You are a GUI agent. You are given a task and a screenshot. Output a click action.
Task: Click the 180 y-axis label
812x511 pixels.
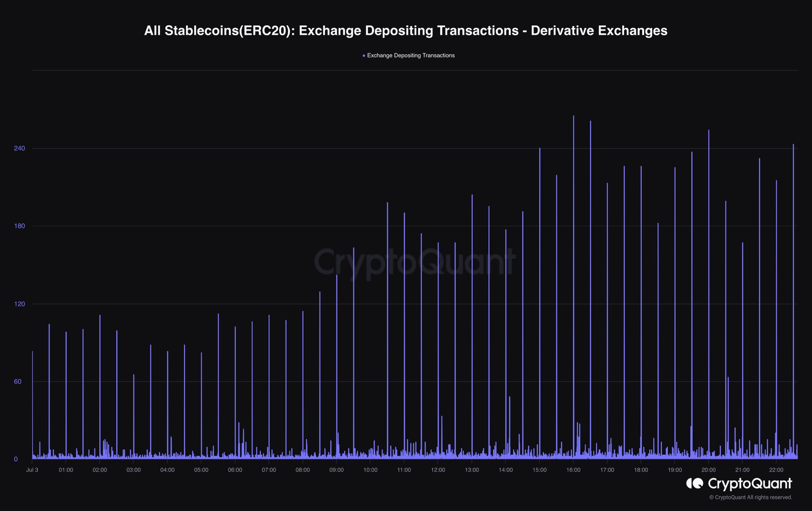(19, 226)
